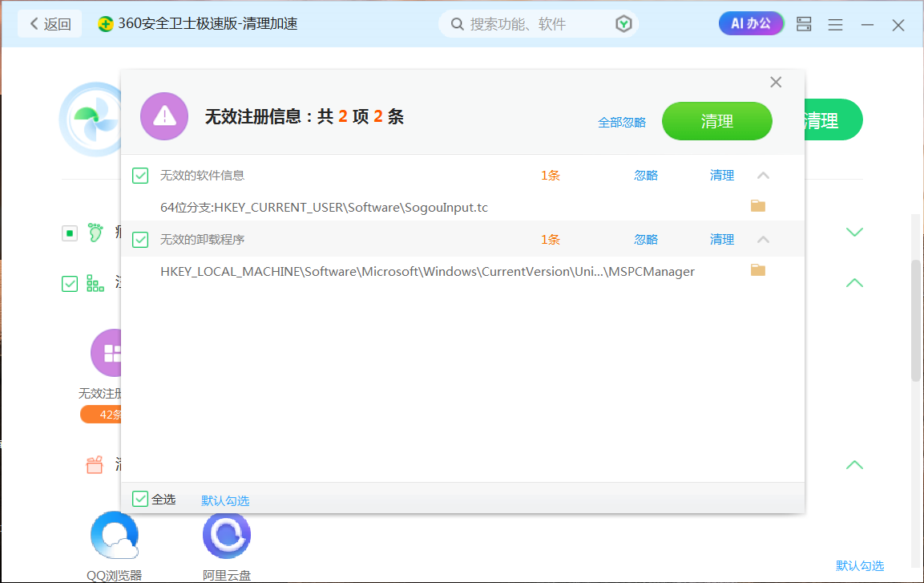Collapse the registry section in main window
Screen dimensions: 924x583
tap(854, 283)
